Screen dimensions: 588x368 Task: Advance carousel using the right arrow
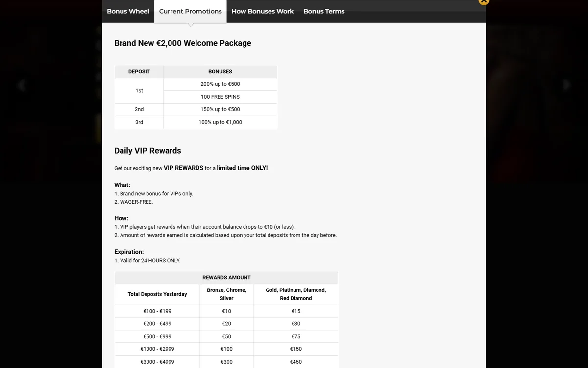(x=567, y=85)
